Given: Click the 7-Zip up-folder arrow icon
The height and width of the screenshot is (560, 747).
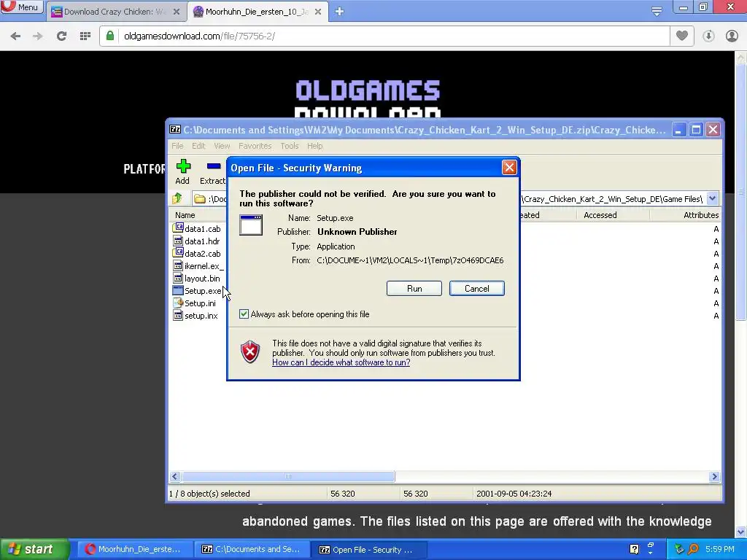Looking at the screenshot, I should click(x=177, y=198).
